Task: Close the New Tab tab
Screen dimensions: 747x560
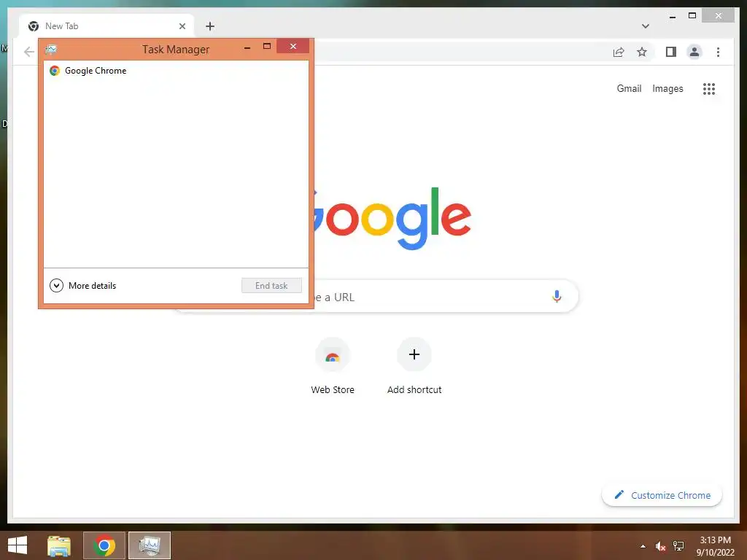Action: click(182, 26)
